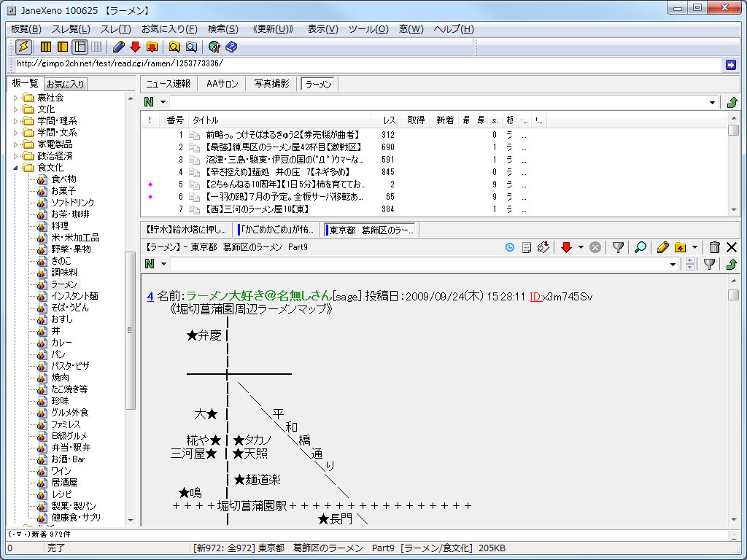Open the スレ覧(L) menu
The width and height of the screenshot is (747, 560).
[71, 29]
